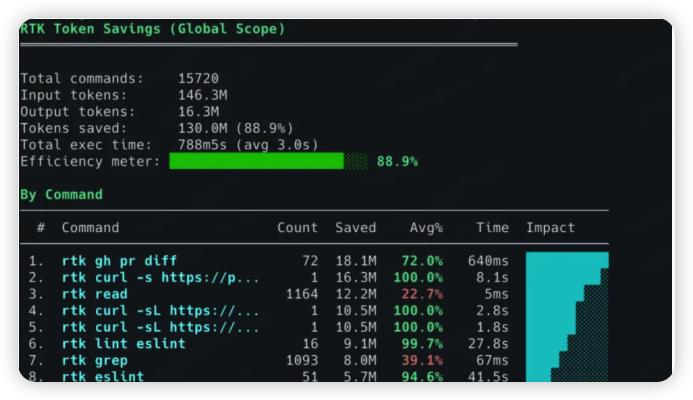Screen dimensions: 693x400
Task: Select the rtk grep command entry
Action: pos(95,360)
